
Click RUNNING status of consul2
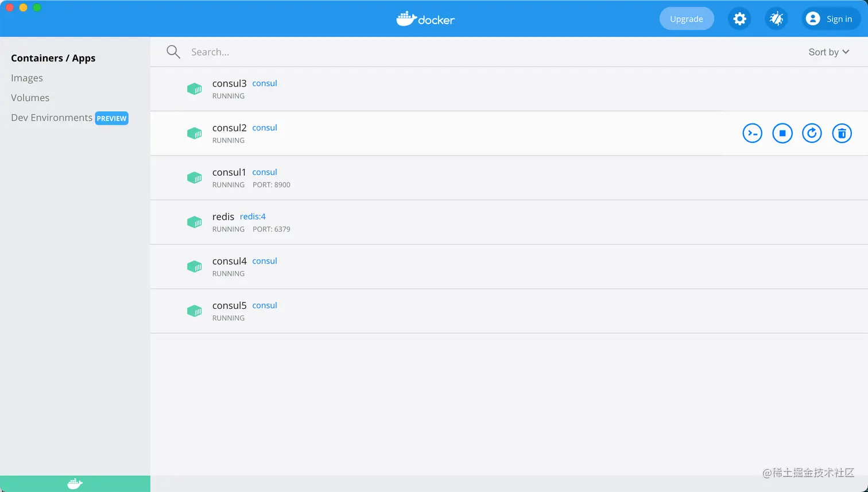tap(228, 140)
